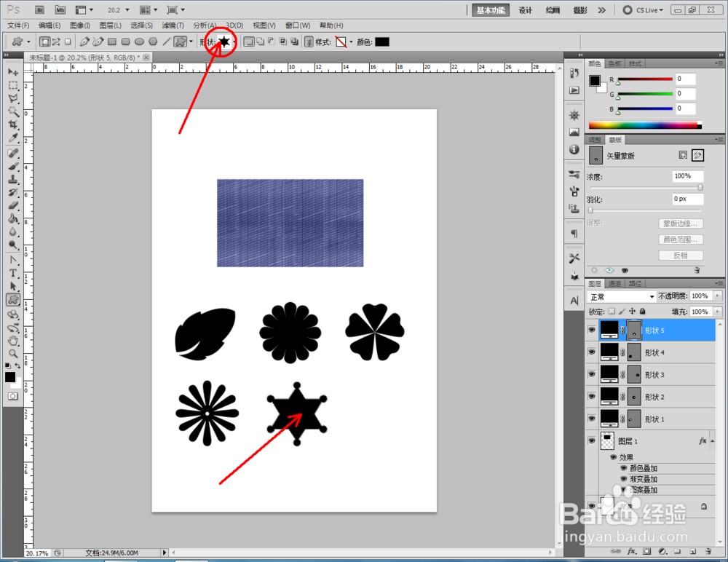Open the fill 填充 slider arrow
728x562 pixels.
(718, 312)
